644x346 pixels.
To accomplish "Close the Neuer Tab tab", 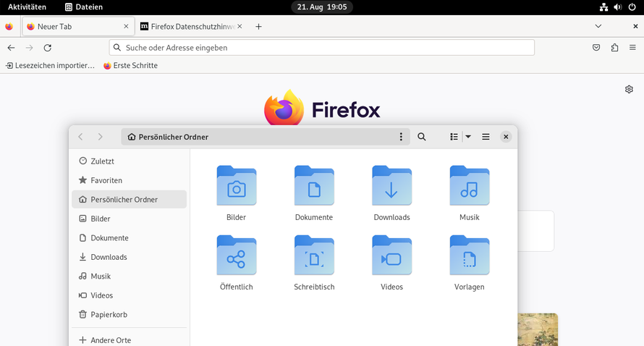I will 126,26.
